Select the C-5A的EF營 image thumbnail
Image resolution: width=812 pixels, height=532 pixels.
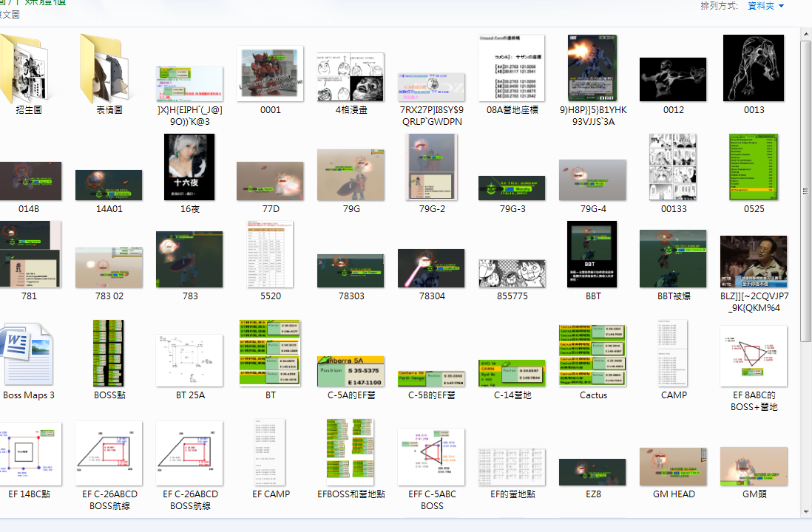[351, 372]
